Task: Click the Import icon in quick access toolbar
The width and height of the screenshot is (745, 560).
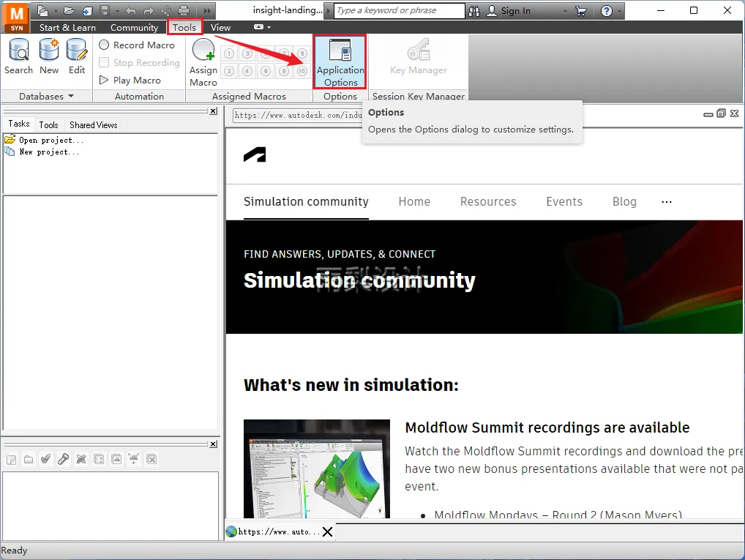Action: click(87, 10)
